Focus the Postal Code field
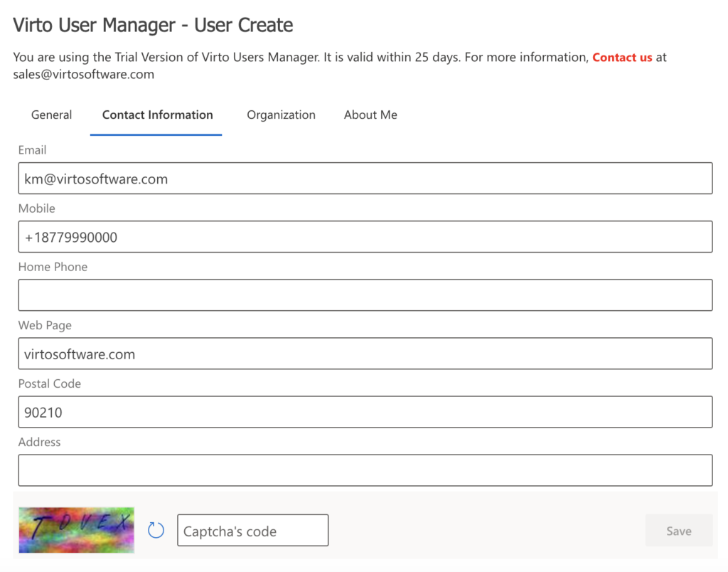 coord(365,412)
